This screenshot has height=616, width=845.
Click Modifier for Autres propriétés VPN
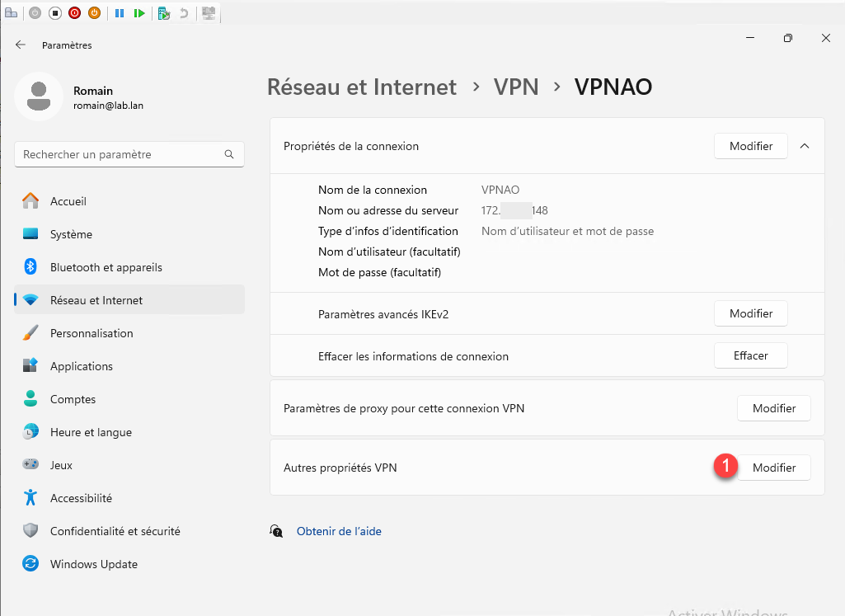pos(774,468)
